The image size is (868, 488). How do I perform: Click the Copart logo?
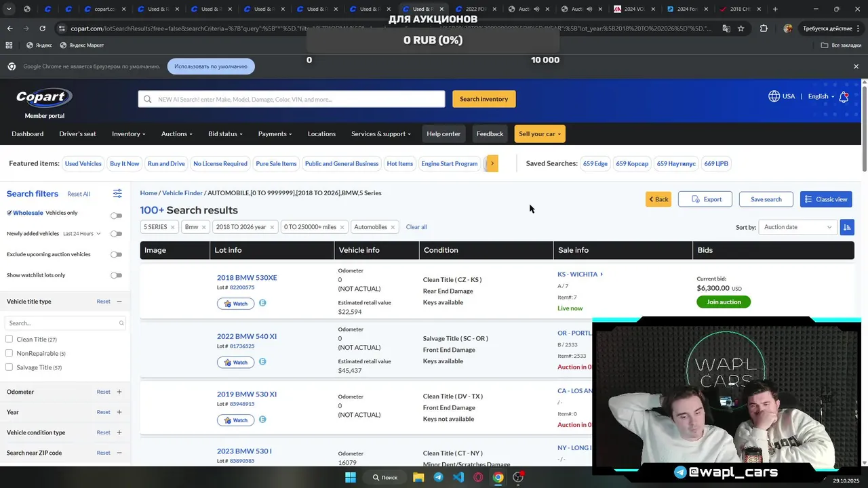coord(44,98)
